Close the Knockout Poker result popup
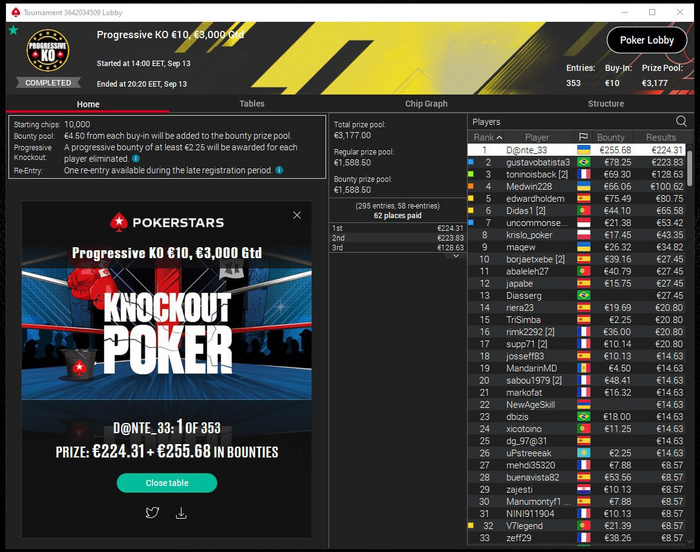This screenshot has width=700, height=552. tap(297, 215)
